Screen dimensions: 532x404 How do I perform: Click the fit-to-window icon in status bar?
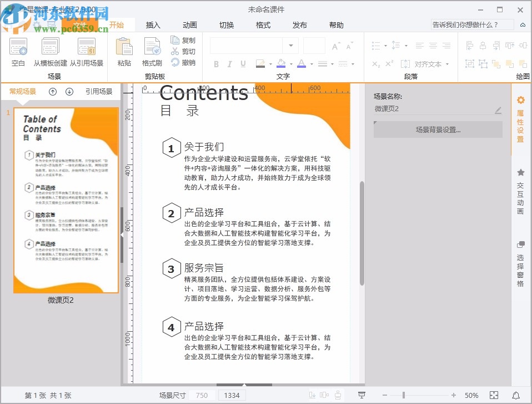pyautogui.click(x=494, y=395)
